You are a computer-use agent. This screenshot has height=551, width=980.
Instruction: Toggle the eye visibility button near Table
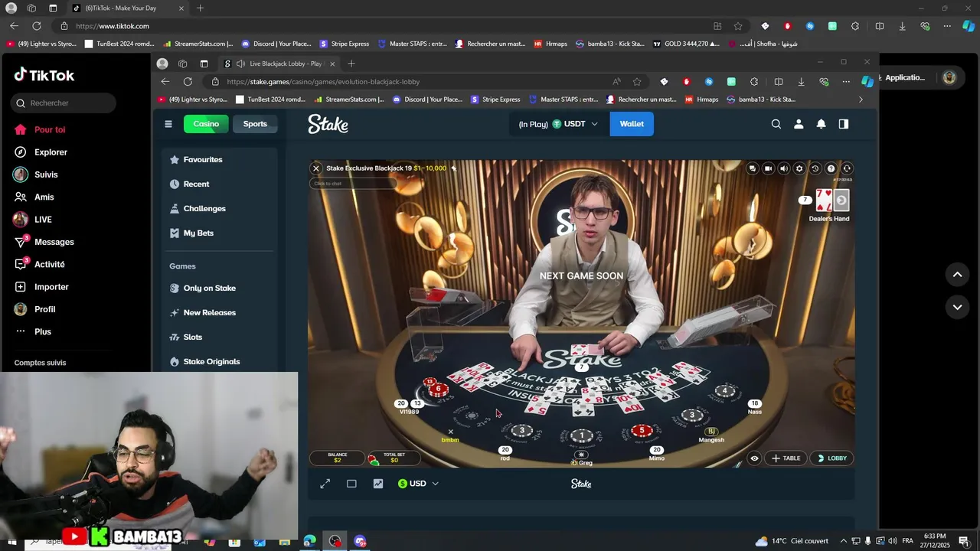(754, 458)
